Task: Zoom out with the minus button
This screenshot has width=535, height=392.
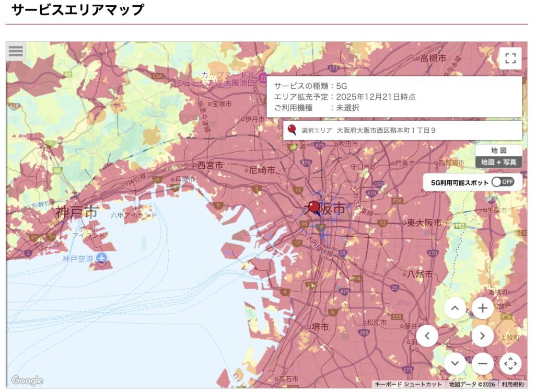Action: [482, 363]
